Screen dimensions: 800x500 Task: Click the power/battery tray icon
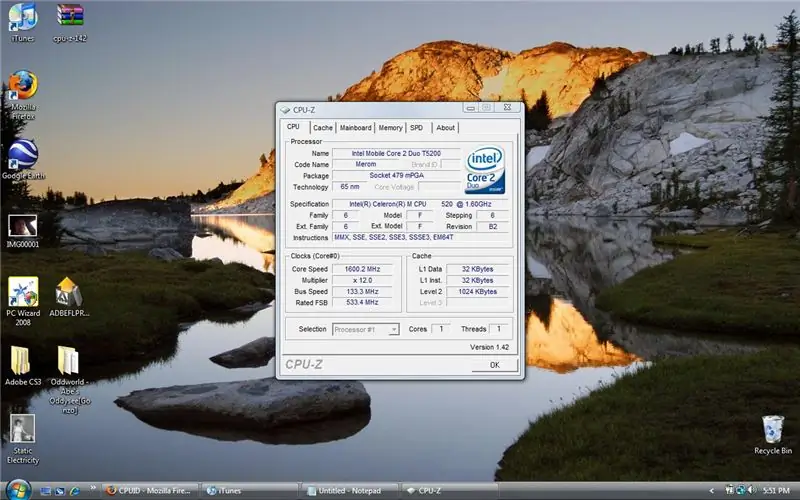coord(730,490)
